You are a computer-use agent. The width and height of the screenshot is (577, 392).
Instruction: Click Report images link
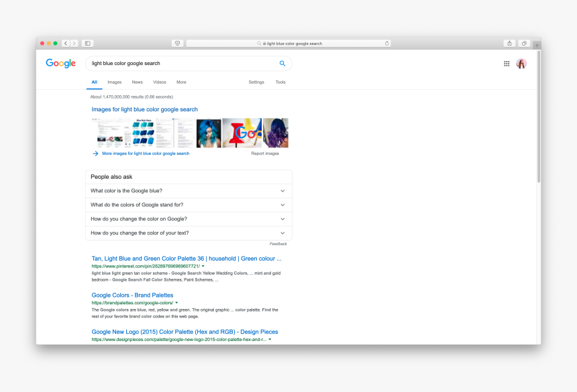click(265, 153)
